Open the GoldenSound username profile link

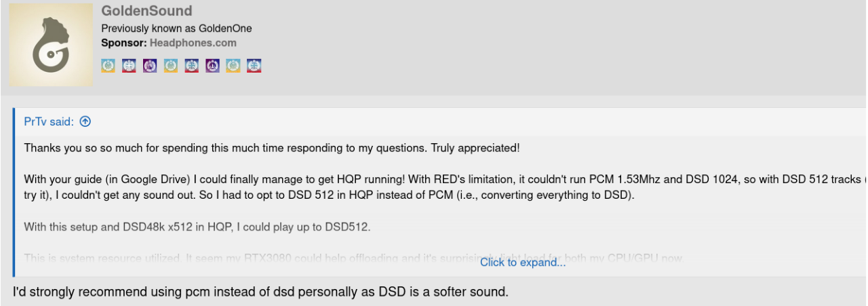point(146,11)
